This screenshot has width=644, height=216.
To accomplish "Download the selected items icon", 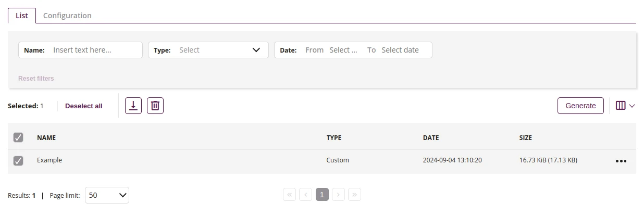I will [x=133, y=106].
